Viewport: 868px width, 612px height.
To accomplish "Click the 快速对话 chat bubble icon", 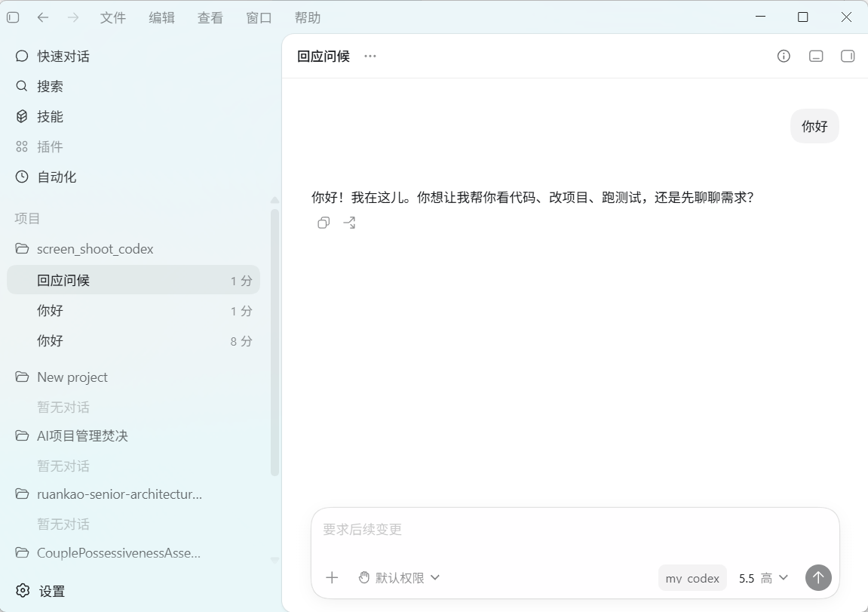I will pos(22,56).
